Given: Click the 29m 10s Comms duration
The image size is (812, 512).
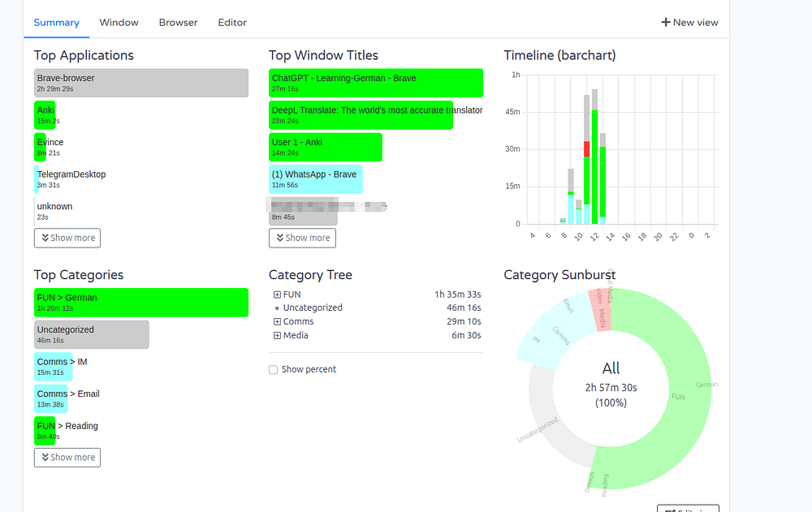Looking at the screenshot, I should tap(464, 321).
